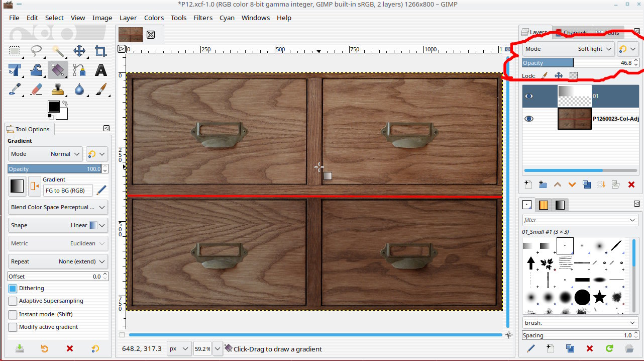Open Blend Color Space dropdown
Image resolution: width=644 pixels, height=361 pixels.
58,207
